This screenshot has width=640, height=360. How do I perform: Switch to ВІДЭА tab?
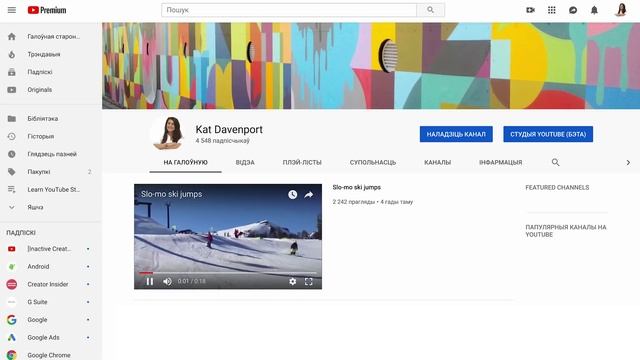click(x=245, y=162)
